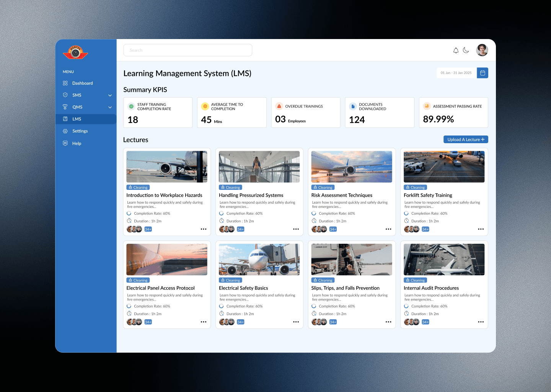Open the Internal Audit Procedures title
551x392 pixels.
(x=431, y=288)
